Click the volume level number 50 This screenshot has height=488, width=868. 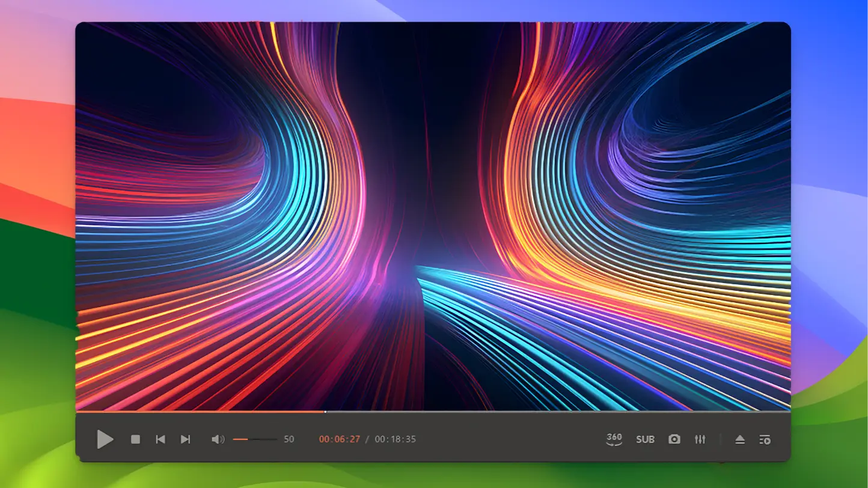[289, 439]
